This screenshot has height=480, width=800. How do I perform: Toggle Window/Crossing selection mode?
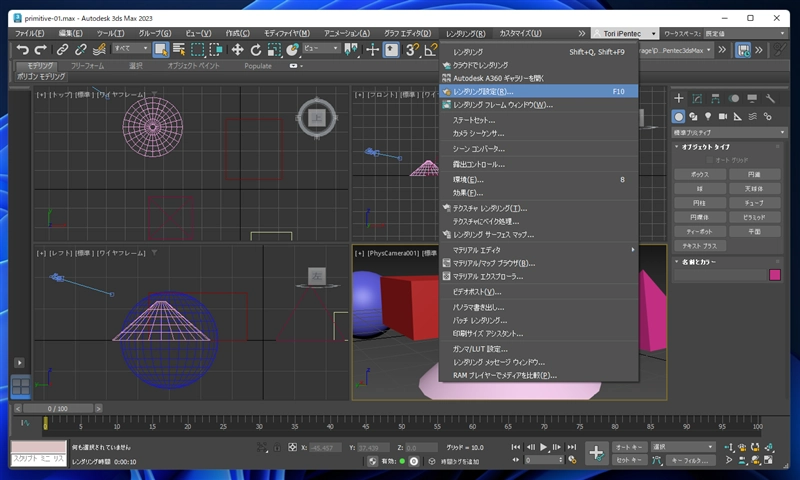pos(216,49)
